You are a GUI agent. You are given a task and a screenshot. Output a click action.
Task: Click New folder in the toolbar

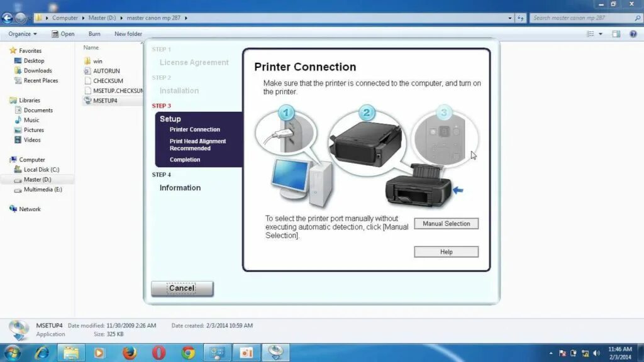[128, 34]
